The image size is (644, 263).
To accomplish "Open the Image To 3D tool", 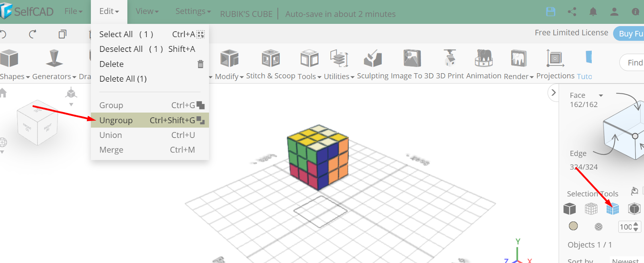I will coord(412,64).
